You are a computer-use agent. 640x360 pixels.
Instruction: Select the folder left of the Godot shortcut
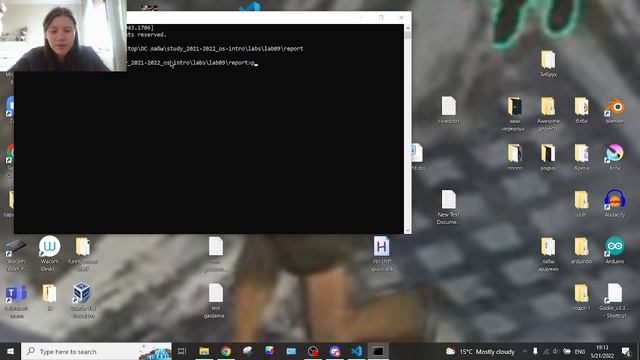click(x=581, y=297)
